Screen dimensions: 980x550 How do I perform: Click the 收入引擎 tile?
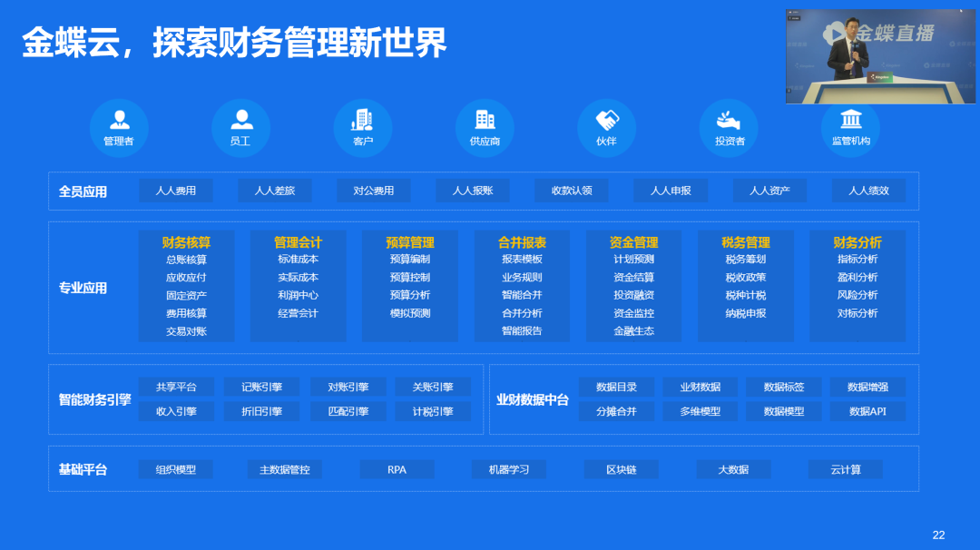(x=176, y=411)
